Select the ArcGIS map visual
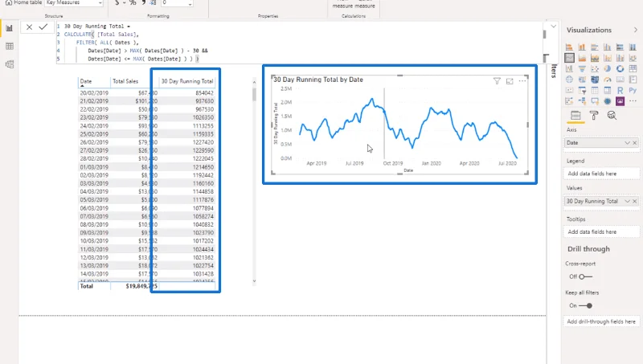 coord(608,100)
